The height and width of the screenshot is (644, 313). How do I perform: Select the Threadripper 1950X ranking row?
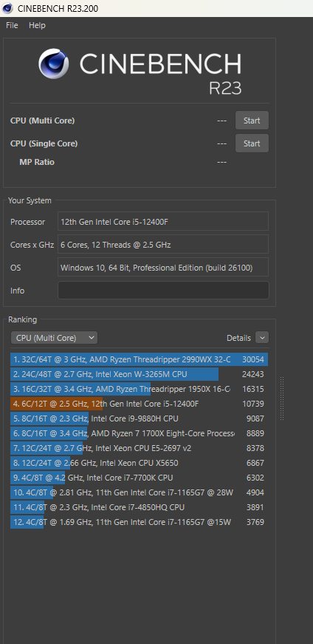[139, 389]
